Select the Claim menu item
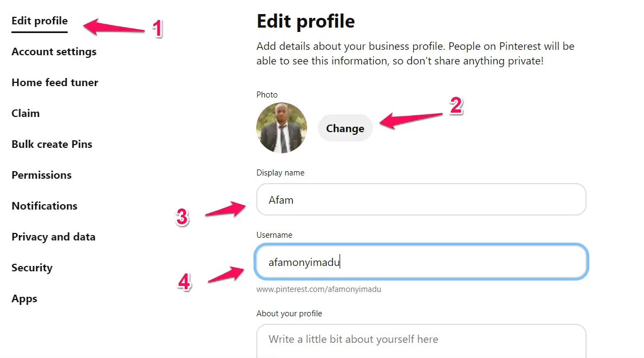 point(25,113)
